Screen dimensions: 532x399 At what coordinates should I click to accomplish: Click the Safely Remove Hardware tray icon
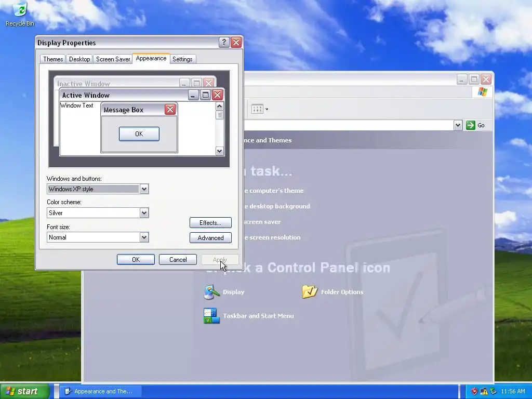coord(494,391)
